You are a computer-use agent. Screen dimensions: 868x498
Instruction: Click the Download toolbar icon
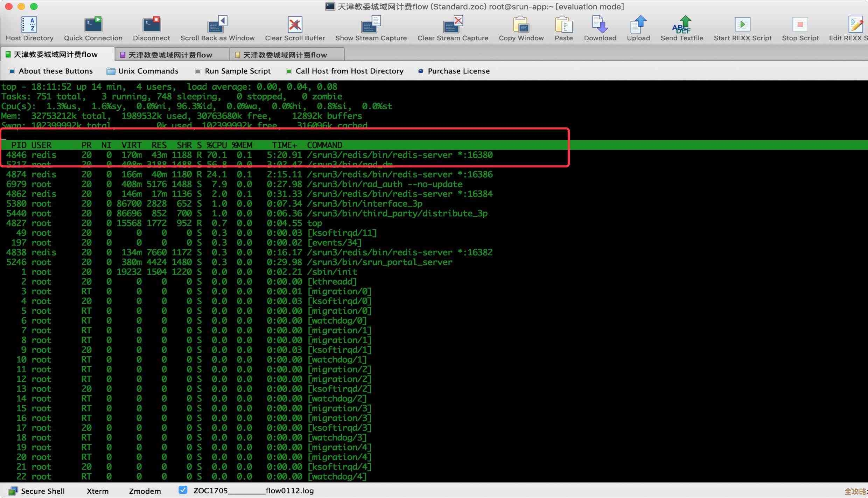click(600, 25)
